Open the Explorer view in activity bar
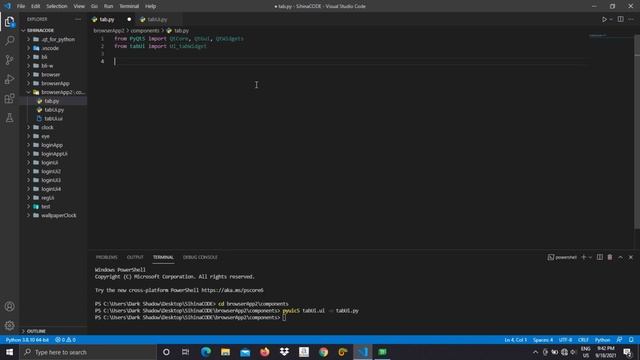Screen dimensions: 640x360 [x=9, y=22]
